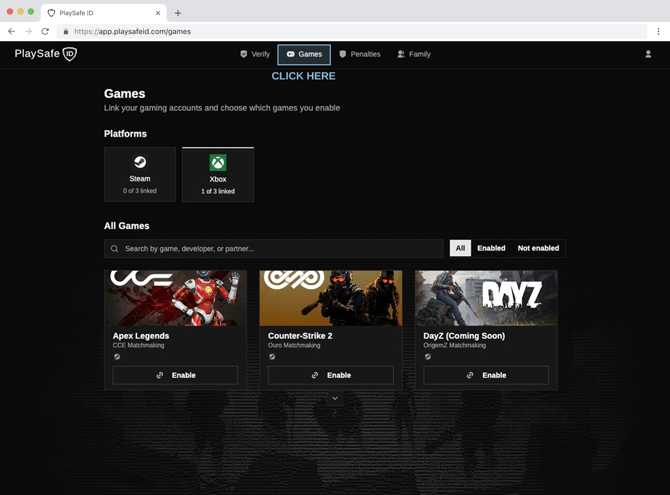The image size is (670, 495).
Task: Click the Counter-Strike 2 title
Action: point(300,336)
